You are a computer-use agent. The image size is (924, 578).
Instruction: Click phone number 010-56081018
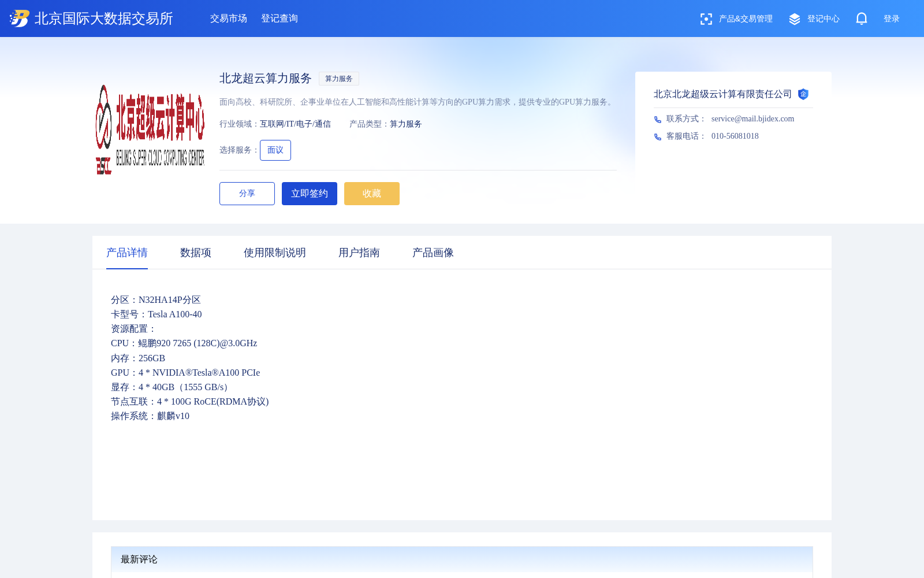[735, 136]
